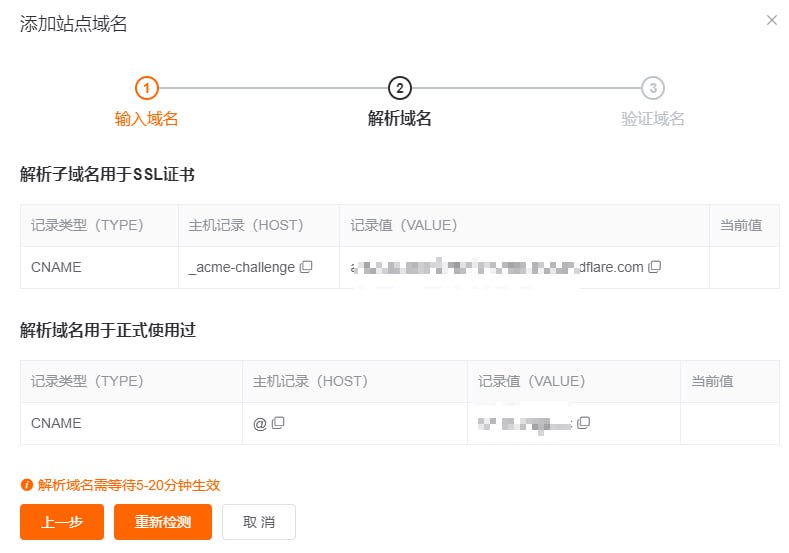The width and height of the screenshot is (789, 553).
Task: Click the step 1 circle indicator
Action: 146,88
